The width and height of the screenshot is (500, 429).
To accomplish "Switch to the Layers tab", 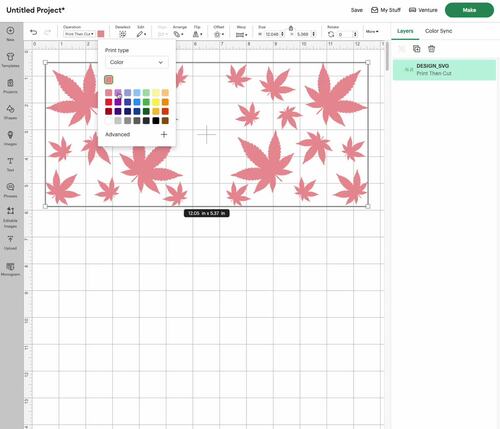I will 405,31.
